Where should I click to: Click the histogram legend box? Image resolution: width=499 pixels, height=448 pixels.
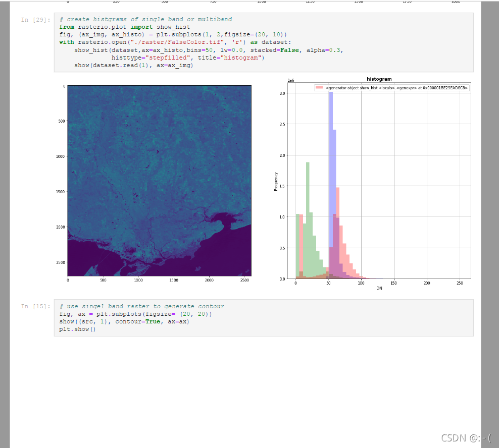coord(392,88)
